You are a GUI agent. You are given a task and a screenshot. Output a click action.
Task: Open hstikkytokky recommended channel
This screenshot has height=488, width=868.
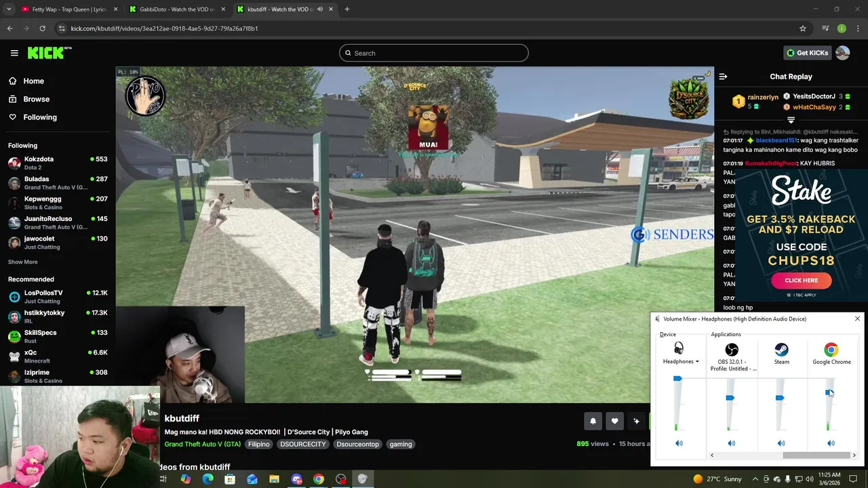pos(58,317)
